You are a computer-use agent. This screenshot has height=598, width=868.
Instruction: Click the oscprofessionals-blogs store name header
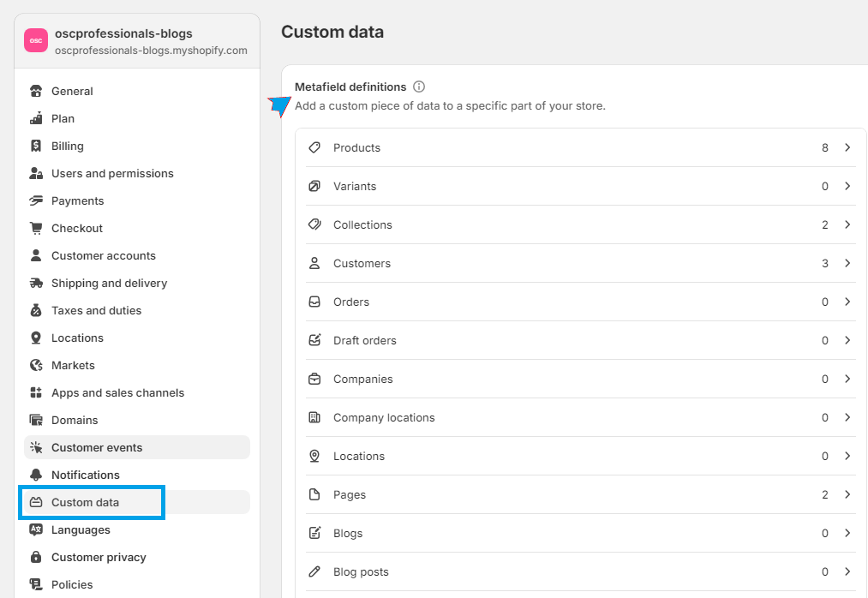[123, 33]
